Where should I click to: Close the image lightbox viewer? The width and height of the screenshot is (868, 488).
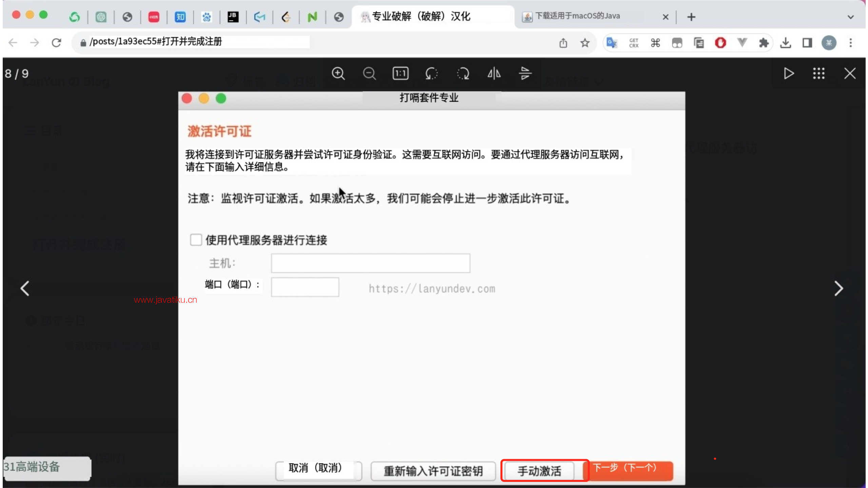pos(850,73)
